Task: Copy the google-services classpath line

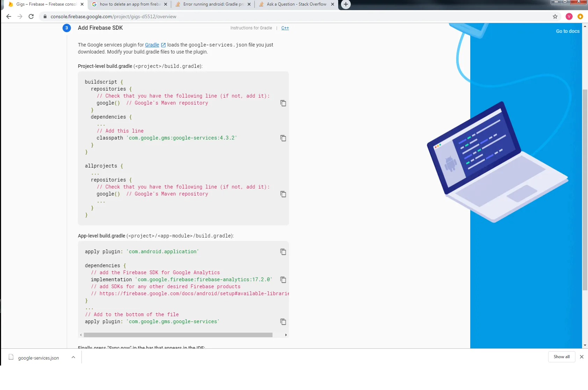Action: click(x=283, y=138)
